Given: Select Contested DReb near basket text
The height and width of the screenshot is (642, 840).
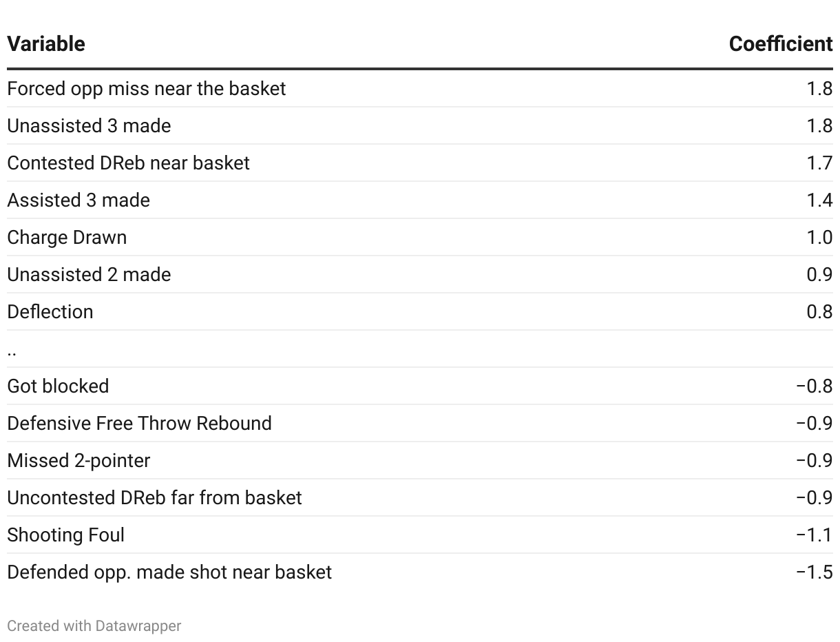Looking at the screenshot, I should click(129, 163).
